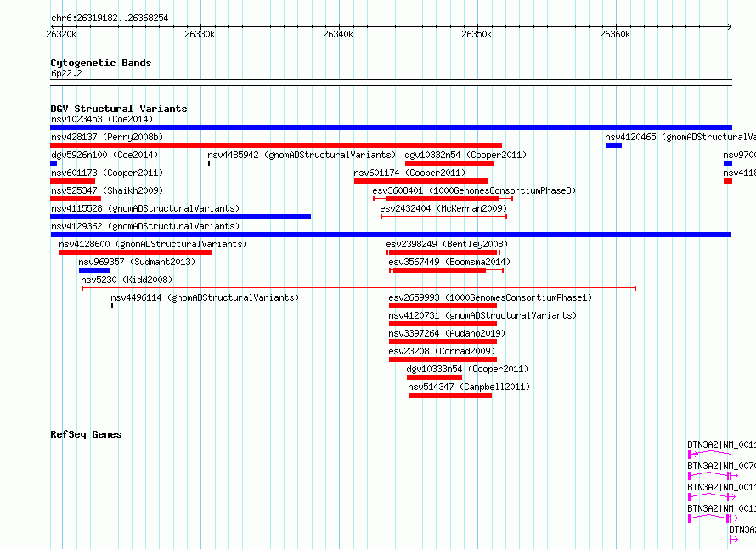
Task: Click the red nsv4128600 variant bar
Action: click(136, 252)
